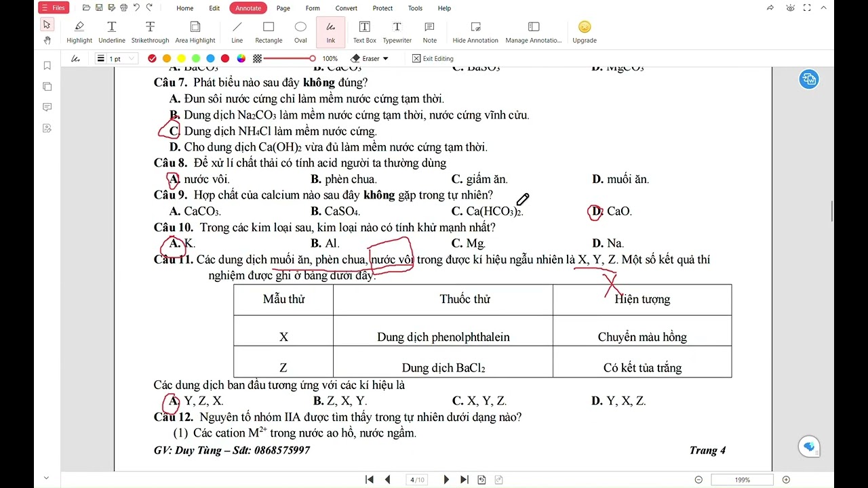The image size is (868, 488).
Task: Toggle the eye protection mode icon
Action: (x=790, y=8)
